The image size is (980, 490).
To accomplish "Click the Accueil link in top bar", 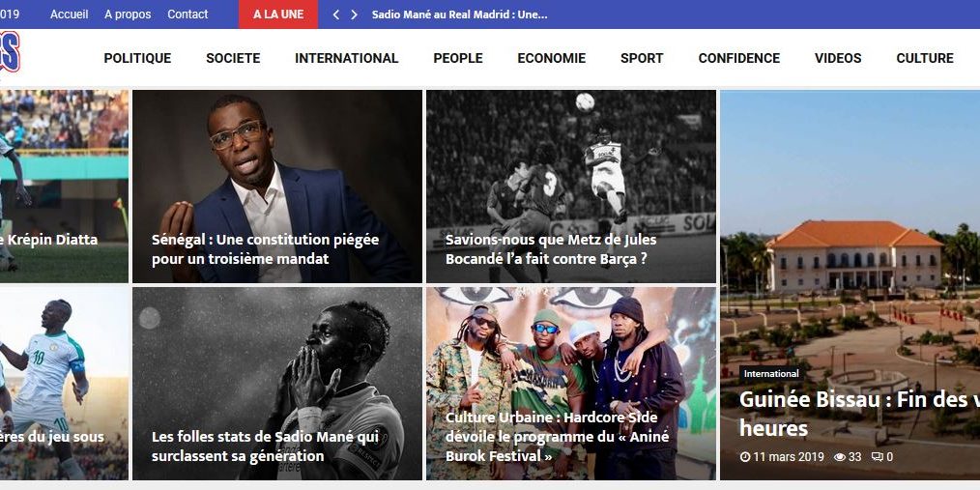I will point(70,14).
